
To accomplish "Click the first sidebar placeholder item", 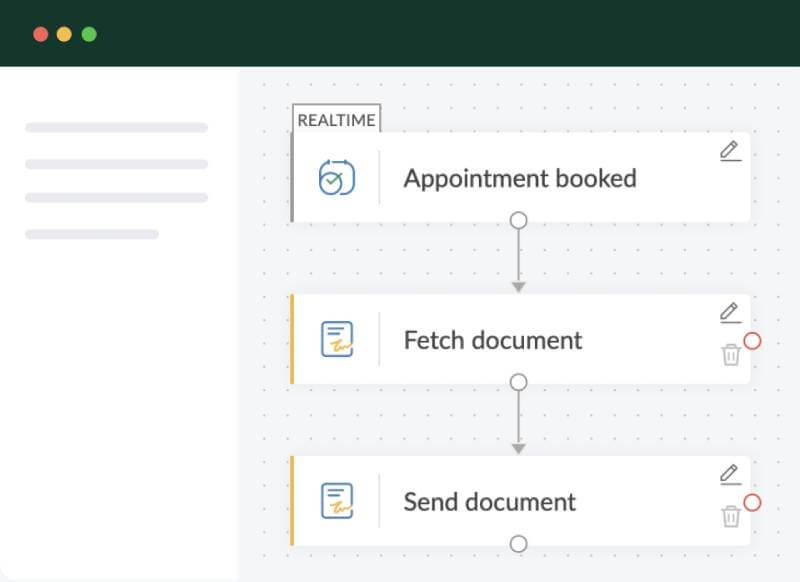I will (x=116, y=128).
